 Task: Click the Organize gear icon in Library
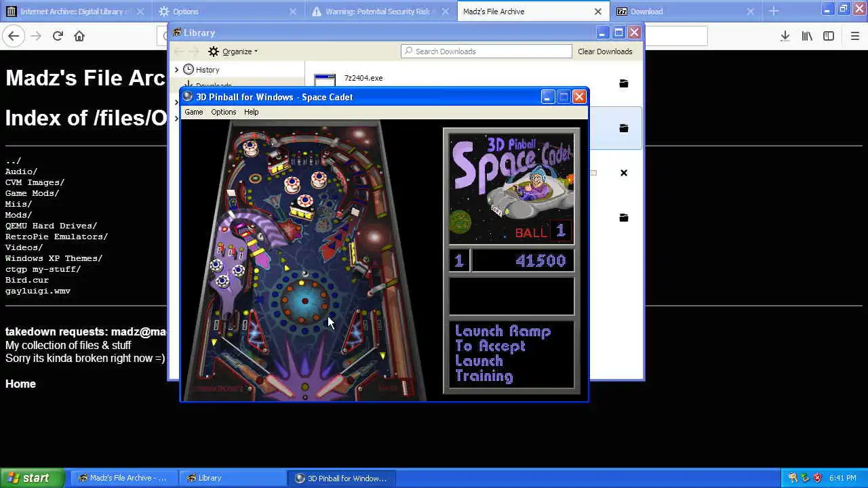click(x=214, y=52)
